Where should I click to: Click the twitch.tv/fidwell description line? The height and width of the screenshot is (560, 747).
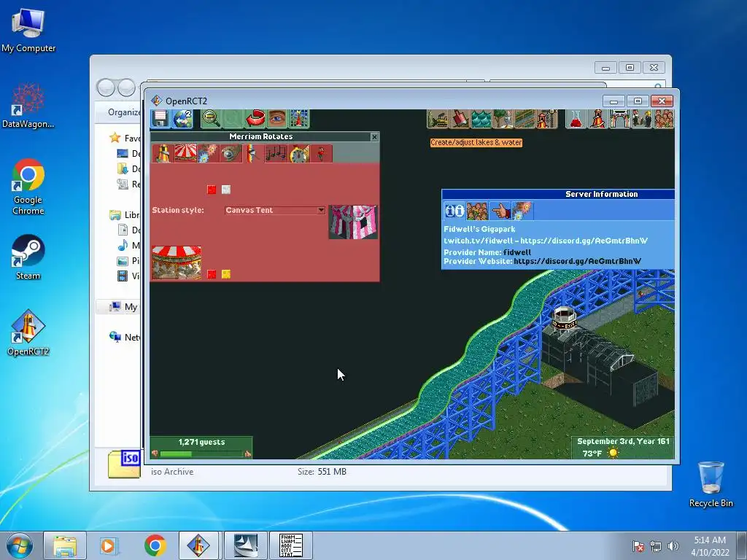coord(546,241)
